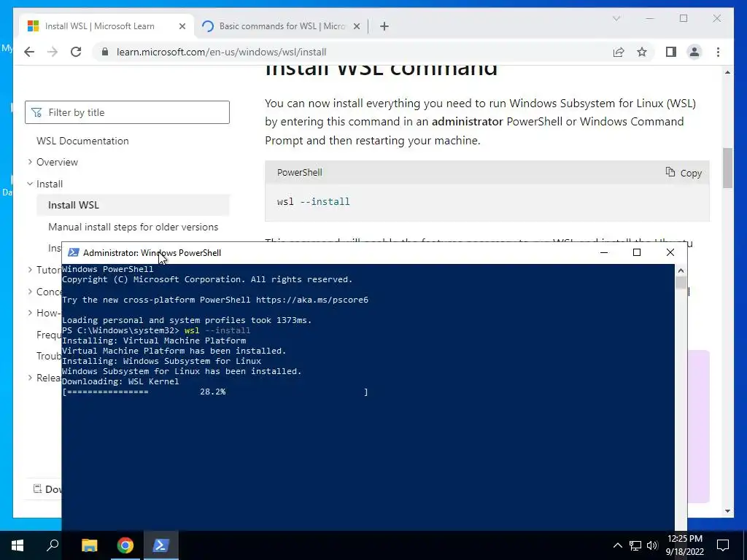
Task: Open the taskbar clock and date
Action: coord(684,545)
